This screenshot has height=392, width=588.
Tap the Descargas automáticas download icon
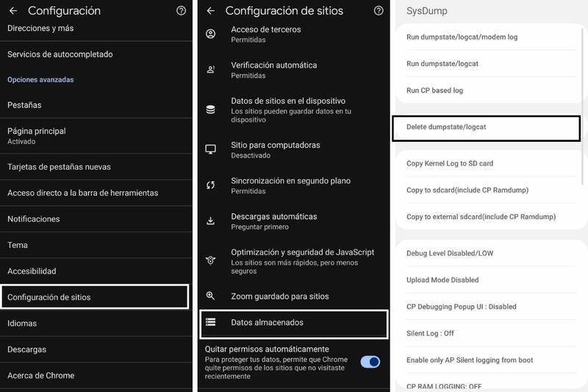(x=211, y=221)
